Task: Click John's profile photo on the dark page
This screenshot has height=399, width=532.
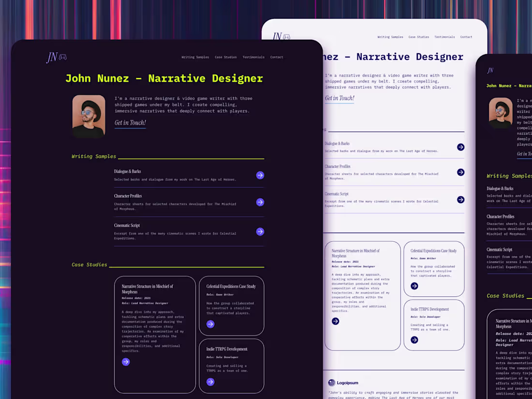Action: pyautogui.click(x=89, y=116)
